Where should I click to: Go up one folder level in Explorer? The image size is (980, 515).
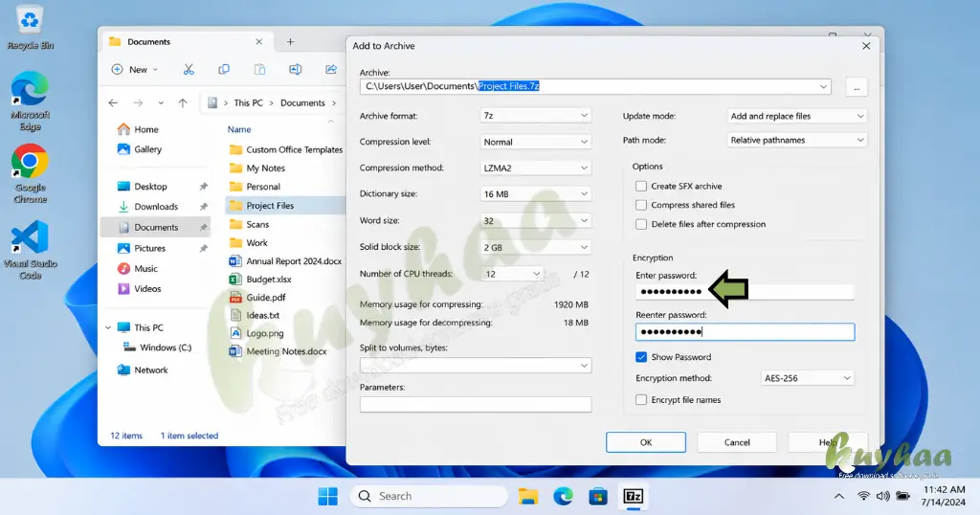(183, 103)
